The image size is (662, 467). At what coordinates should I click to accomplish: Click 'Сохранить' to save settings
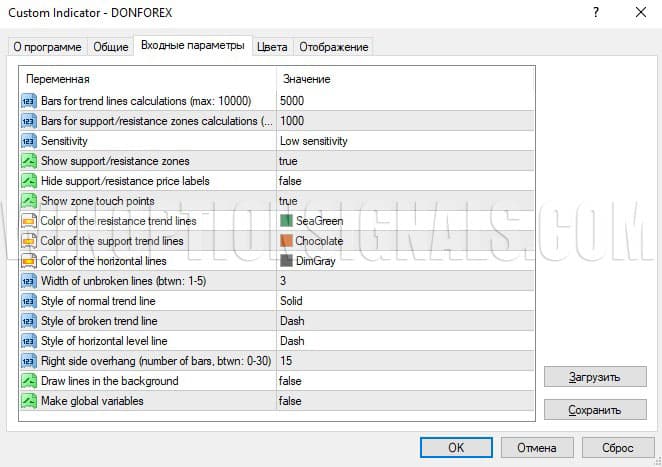click(x=595, y=410)
